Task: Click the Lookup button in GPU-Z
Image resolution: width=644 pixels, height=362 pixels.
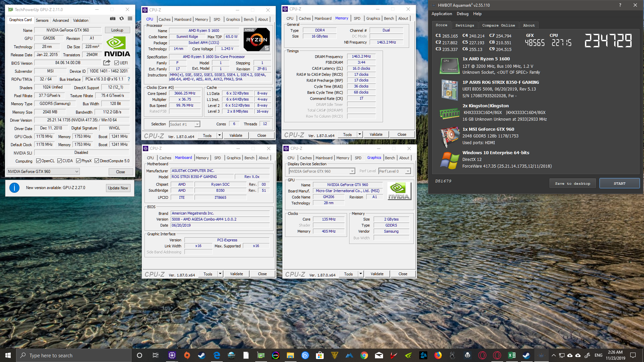Action: tap(117, 30)
